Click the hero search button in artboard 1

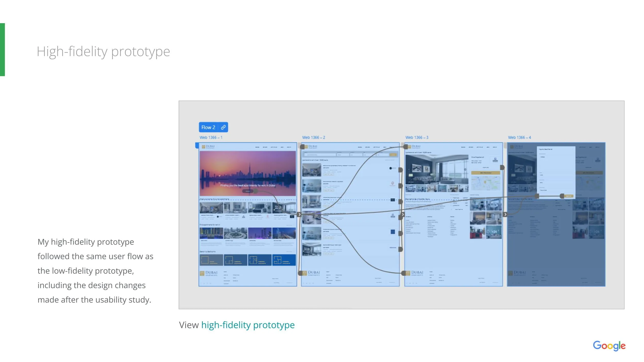coord(247,191)
